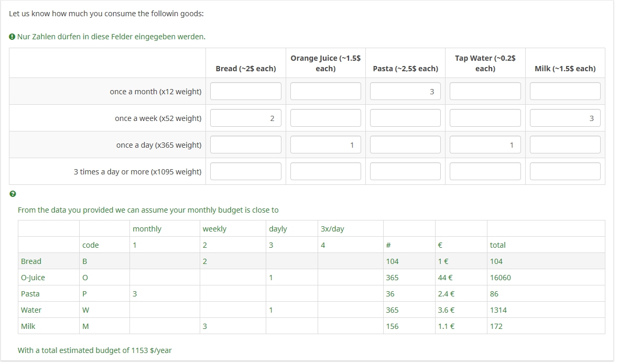Click Milk once a week input field
Screen dimensions: 619x364
[564, 118]
